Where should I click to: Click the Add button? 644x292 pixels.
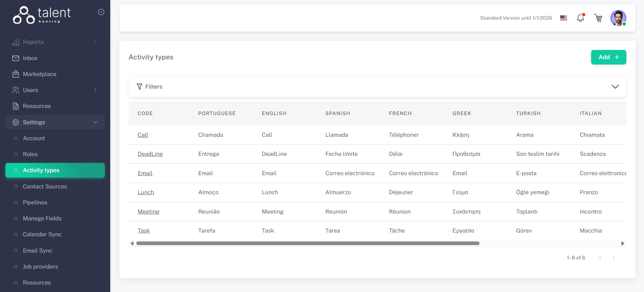pos(608,57)
